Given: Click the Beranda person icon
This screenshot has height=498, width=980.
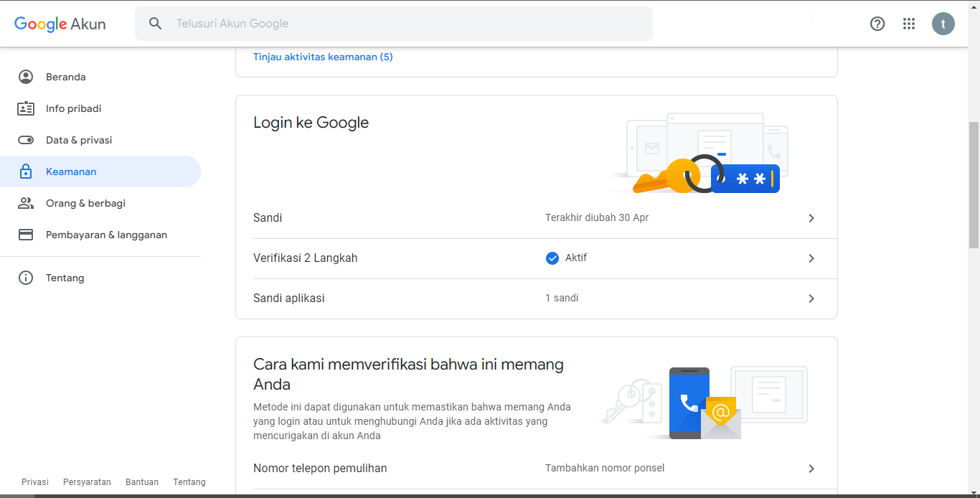Looking at the screenshot, I should pos(26,77).
